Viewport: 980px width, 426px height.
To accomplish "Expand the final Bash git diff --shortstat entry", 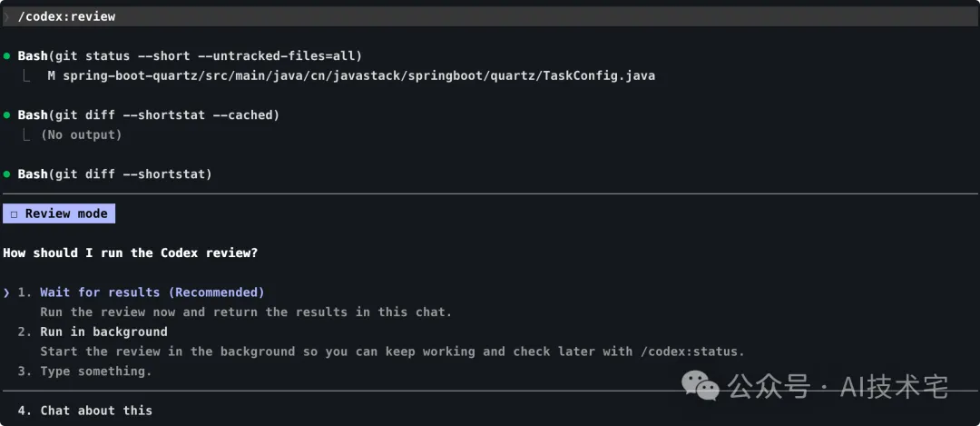I will (114, 173).
